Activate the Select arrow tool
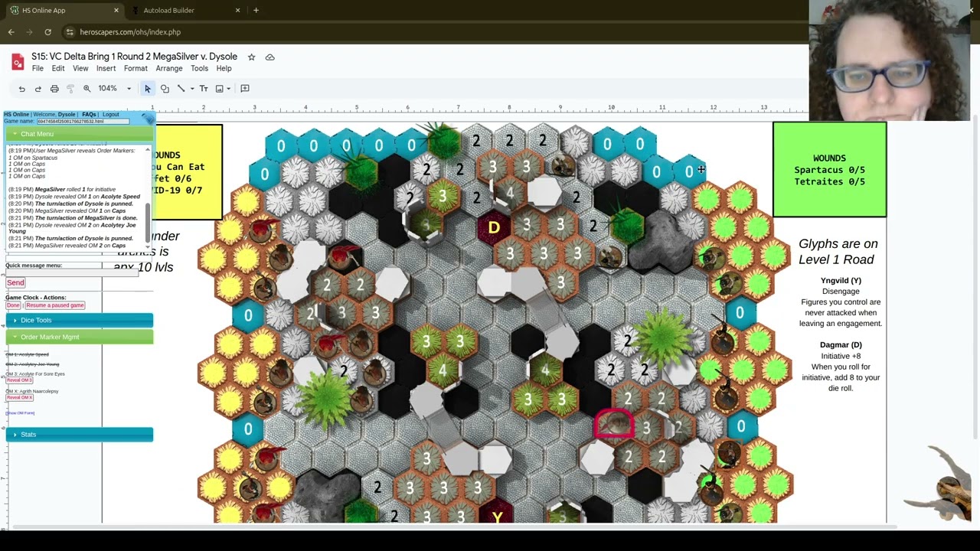The width and height of the screenshot is (980, 551). [148, 89]
